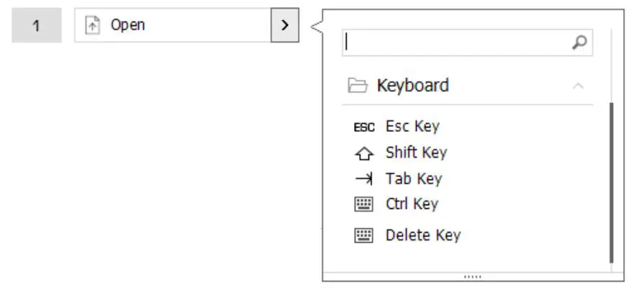
Task: Click the keyboard icon beside Delete Key
Action: click(364, 236)
